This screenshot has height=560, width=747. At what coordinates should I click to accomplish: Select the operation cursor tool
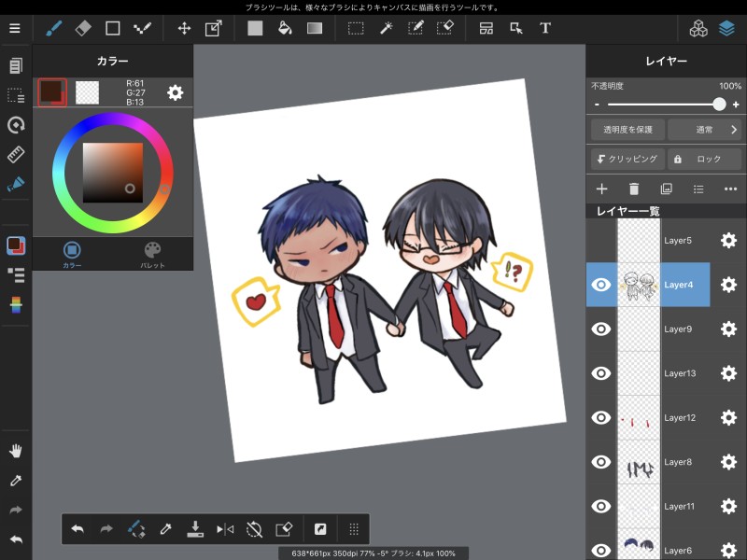(516, 29)
